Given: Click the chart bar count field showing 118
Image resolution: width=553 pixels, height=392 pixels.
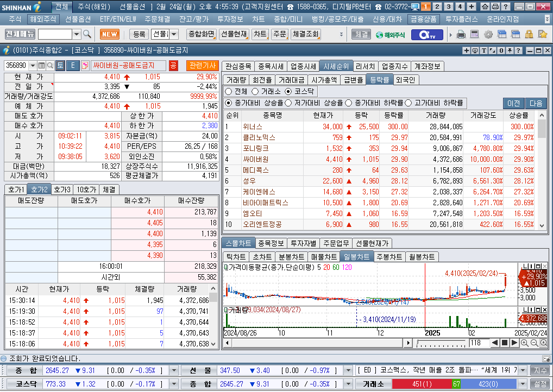Looking at the screenshot, I should 479,343.
